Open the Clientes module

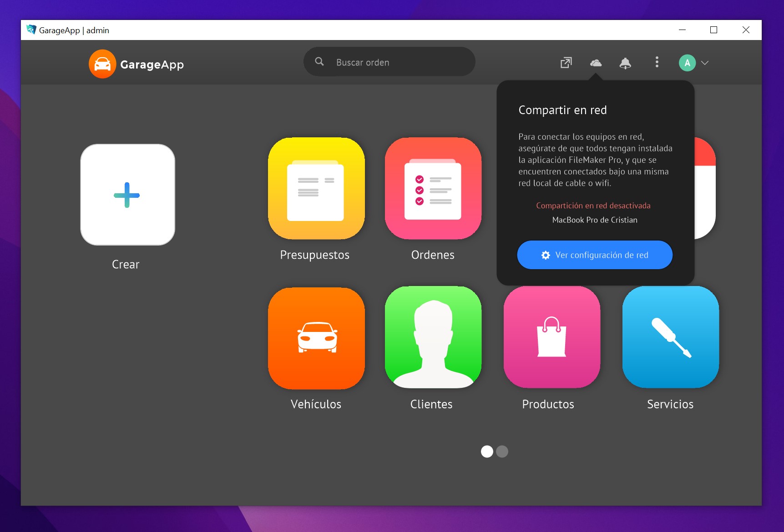coord(433,337)
